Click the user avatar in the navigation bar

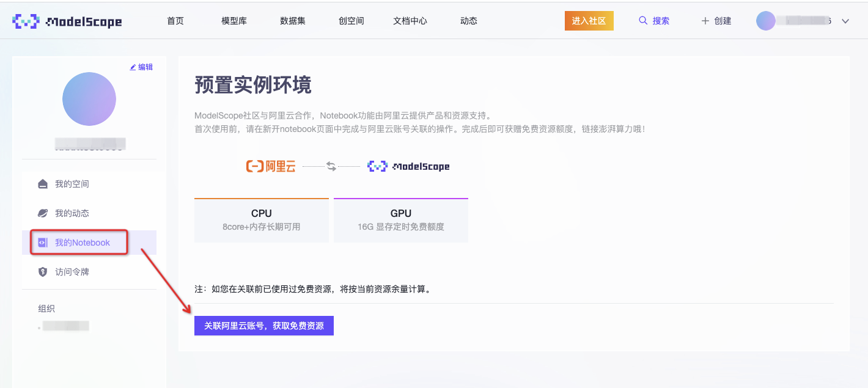[767, 20]
